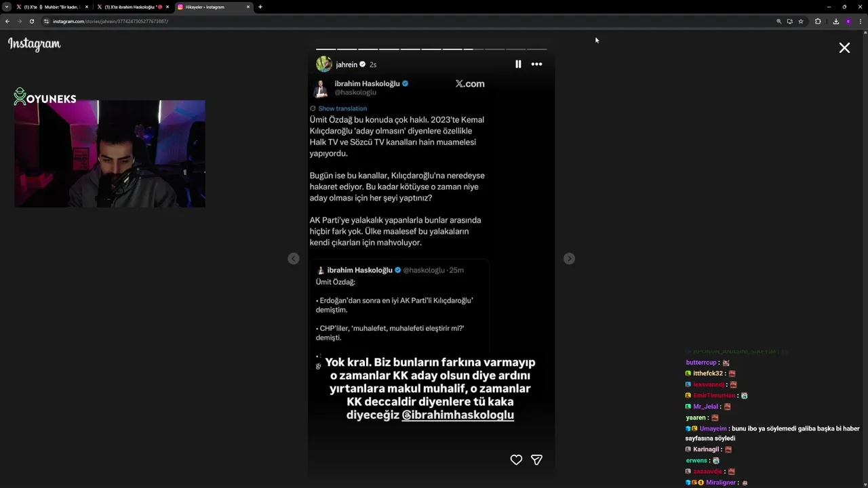Click the ibrahim Haskoloğlu avatar in tweet
Viewport: 868px width, 488px height.
tap(321, 88)
